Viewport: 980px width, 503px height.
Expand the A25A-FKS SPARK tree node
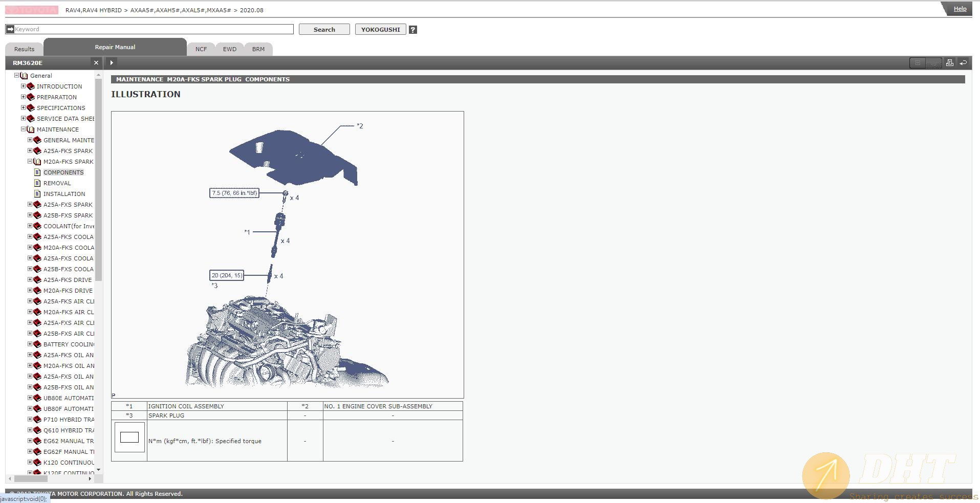(30, 150)
